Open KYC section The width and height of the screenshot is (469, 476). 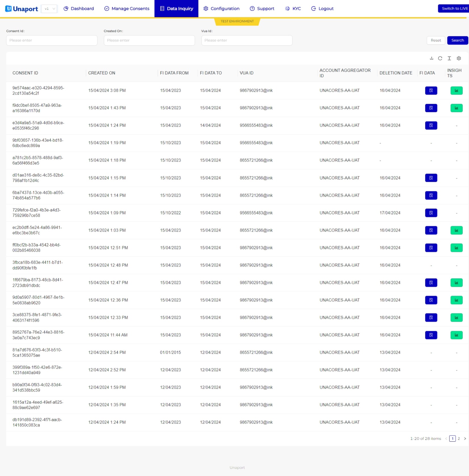pos(293,9)
